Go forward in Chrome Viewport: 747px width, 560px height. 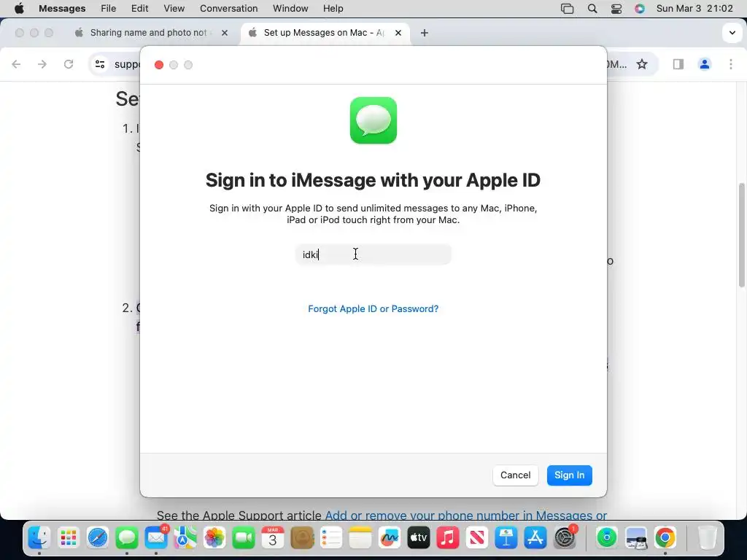click(42, 64)
